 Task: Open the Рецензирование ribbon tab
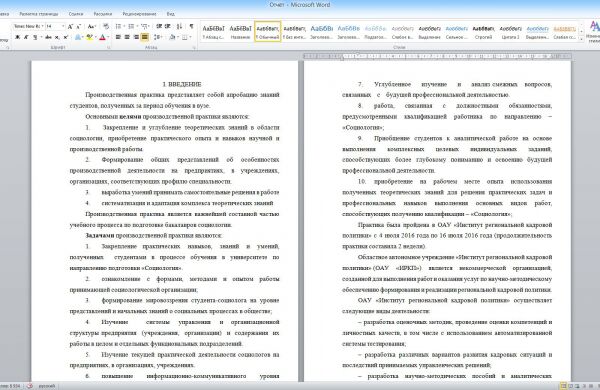(139, 14)
